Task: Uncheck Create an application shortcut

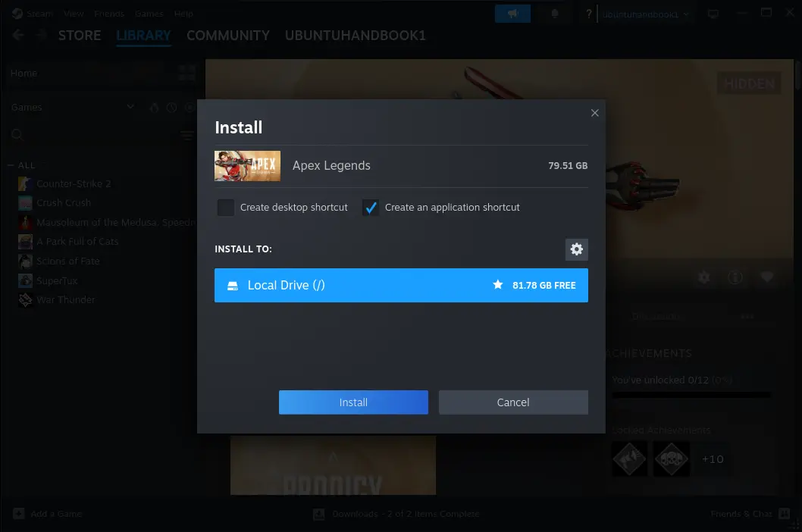Action: (x=371, y=207)
